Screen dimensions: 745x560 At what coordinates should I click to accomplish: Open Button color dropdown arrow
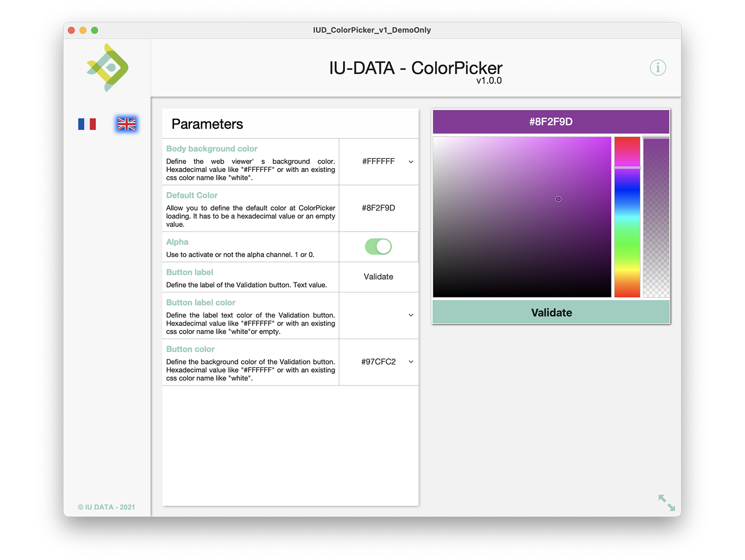[x=411, y=361]
